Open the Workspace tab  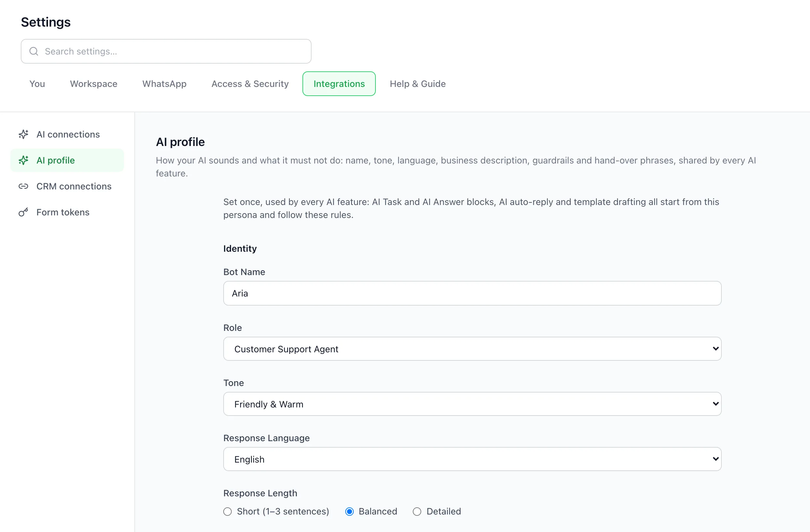pos(93,84)
